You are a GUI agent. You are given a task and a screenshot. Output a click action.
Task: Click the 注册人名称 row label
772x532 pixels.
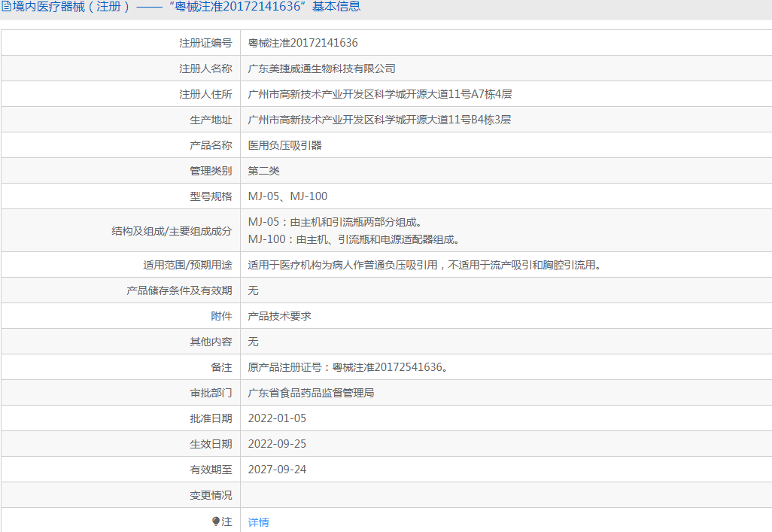[205, 68]
